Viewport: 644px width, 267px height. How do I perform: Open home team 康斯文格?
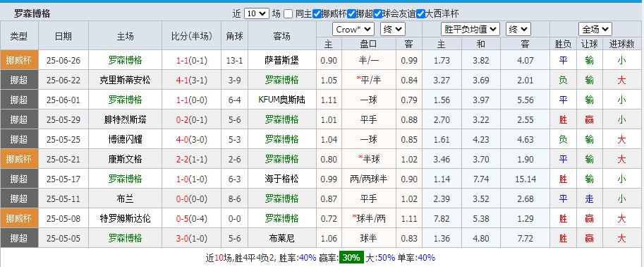tap(126, 159)
